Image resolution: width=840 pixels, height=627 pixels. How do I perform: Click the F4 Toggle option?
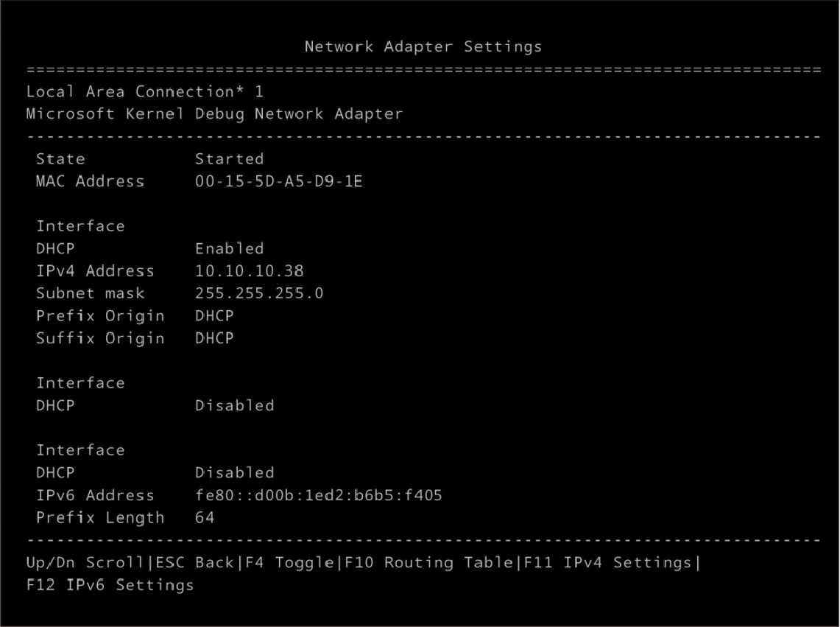click(x=290, y=562)
